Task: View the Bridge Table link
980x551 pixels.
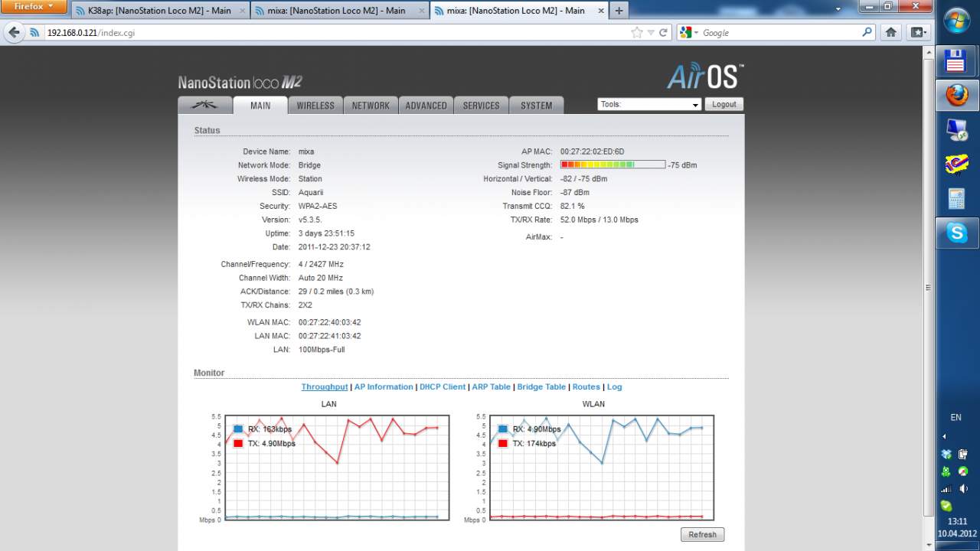Action: [541, 387]
